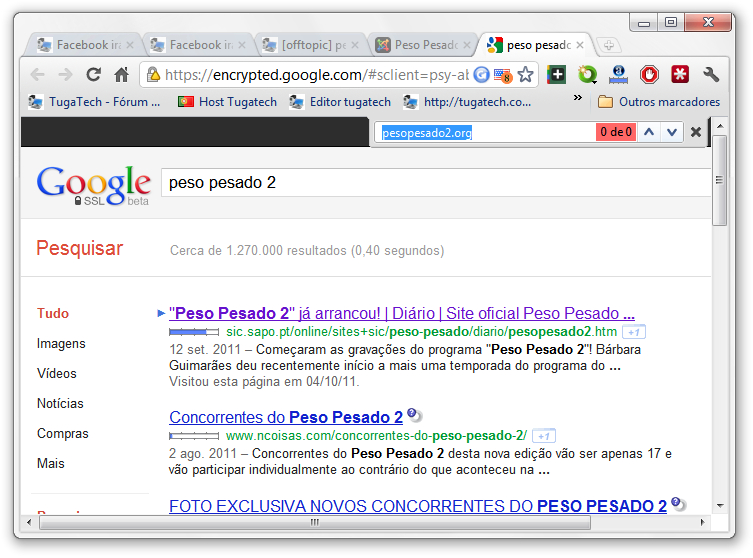Show hidden bookmarks via double chevron
753x558 pixels.
578,97
